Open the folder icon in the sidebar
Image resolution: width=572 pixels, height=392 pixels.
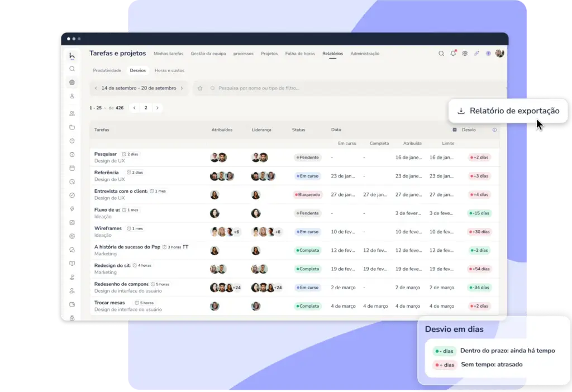(x=72, y=127)
